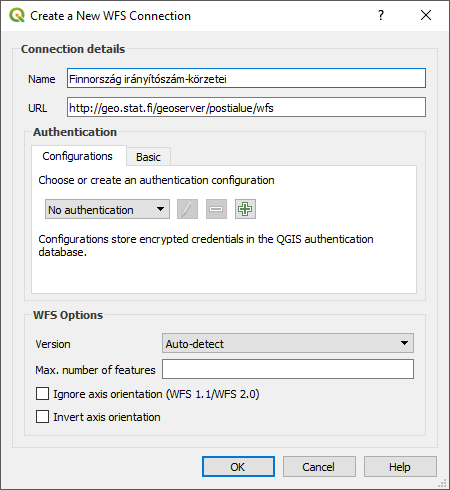Open Help for this dialog

pos(400,467)
